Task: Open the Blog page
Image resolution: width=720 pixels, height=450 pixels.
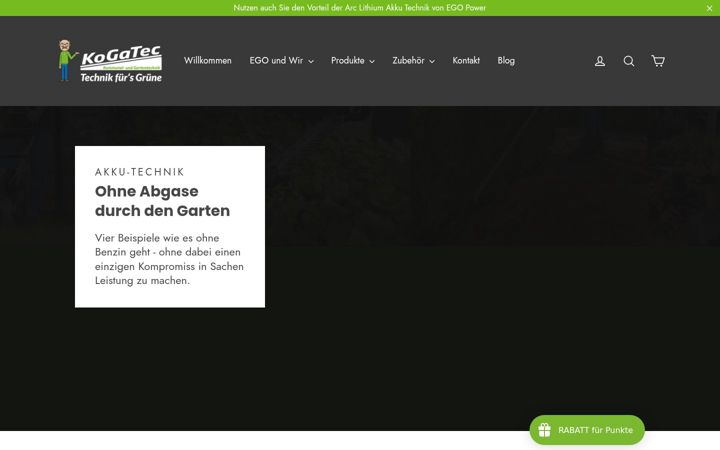Action: [506, 61]
